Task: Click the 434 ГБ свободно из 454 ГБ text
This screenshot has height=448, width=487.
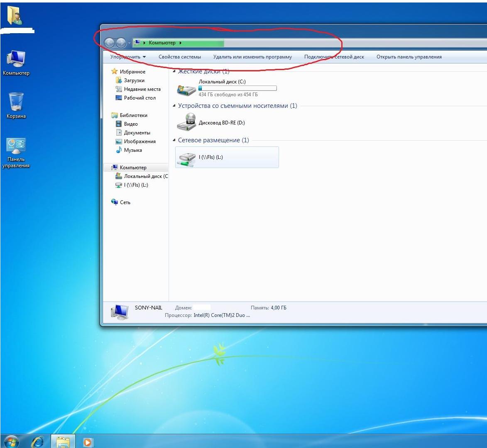Action: click(228, 95)
